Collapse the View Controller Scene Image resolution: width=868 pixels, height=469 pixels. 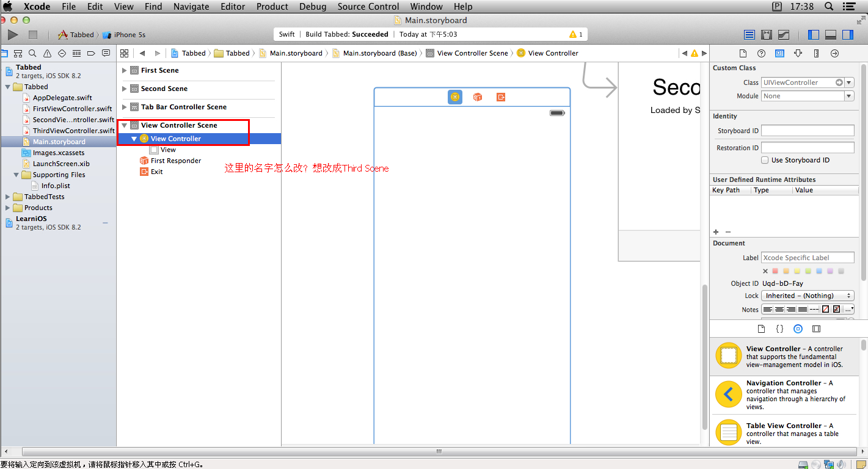[125, 125]
